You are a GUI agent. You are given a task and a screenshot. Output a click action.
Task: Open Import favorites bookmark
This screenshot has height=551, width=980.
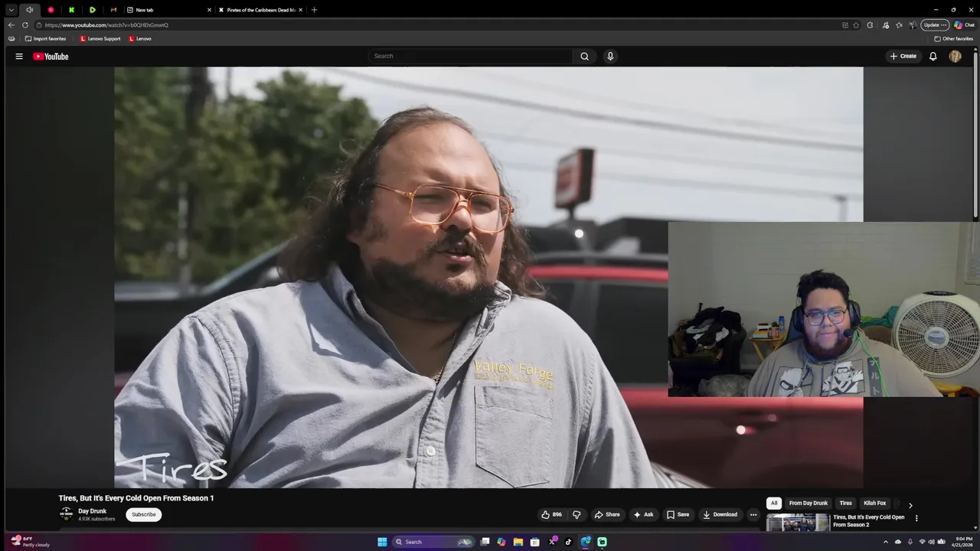46,38
